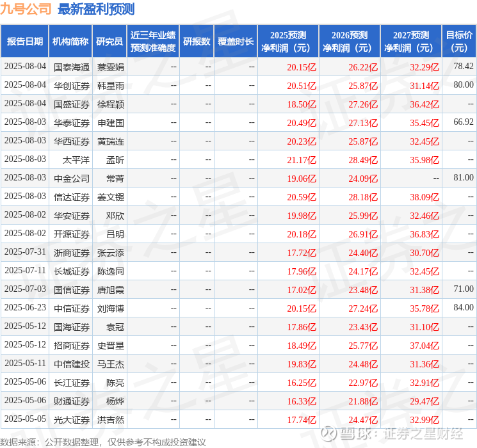The height and width of the screenshot is (448, 477).
Task: Click analyst name 马王杰
Action: [x=110, y=364]
